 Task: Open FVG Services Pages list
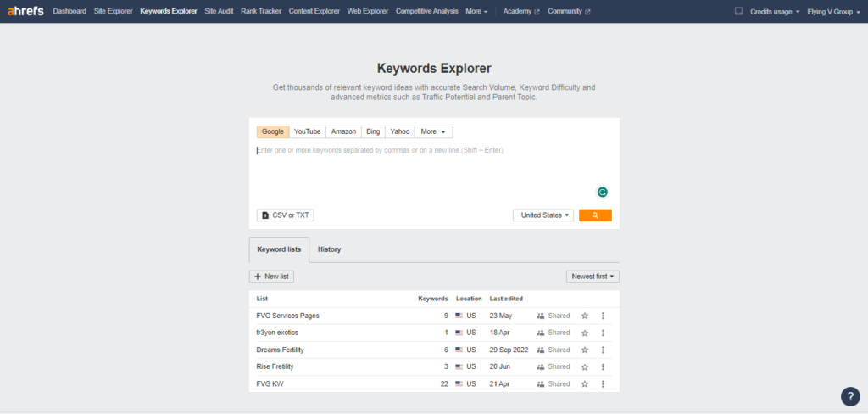288,316
